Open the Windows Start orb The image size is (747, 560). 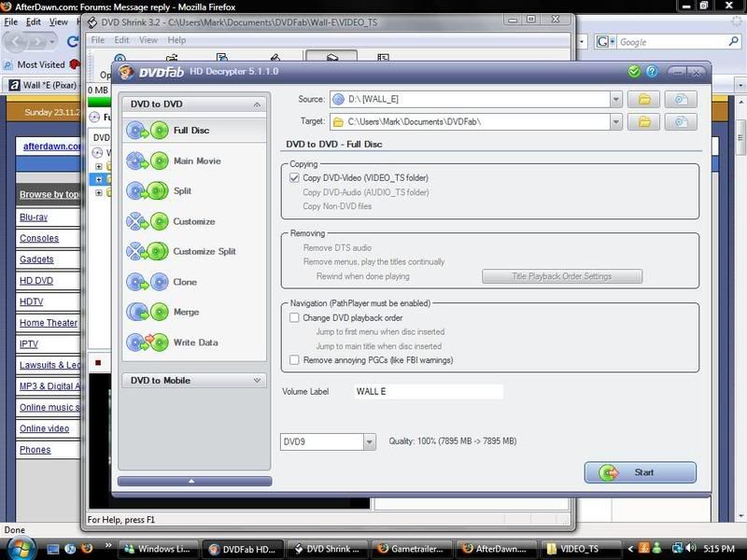tap(21, 549)
